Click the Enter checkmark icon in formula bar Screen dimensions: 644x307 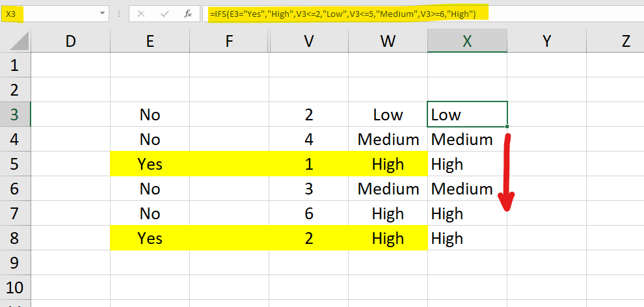[x=165, y=14]
